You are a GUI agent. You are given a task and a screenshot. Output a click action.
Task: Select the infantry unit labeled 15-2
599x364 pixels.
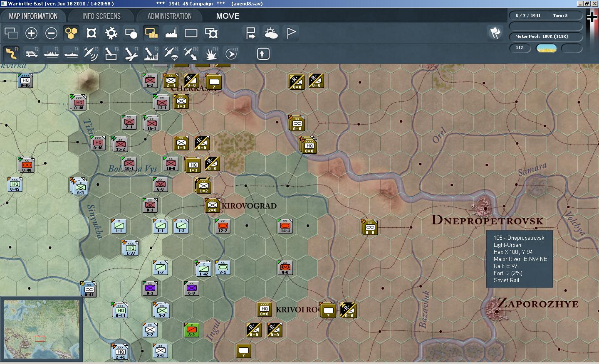pyautogui.click(x=120, y=145)
